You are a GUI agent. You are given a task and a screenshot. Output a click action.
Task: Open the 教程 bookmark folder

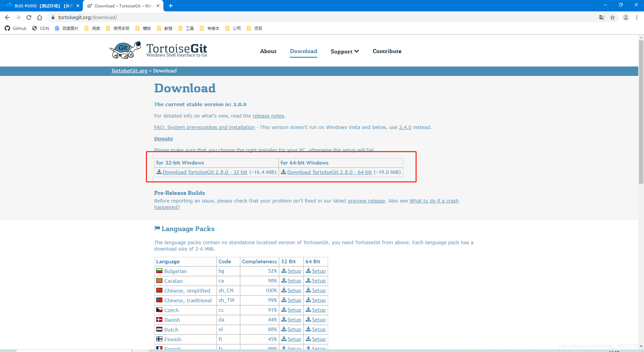(165, 28)
